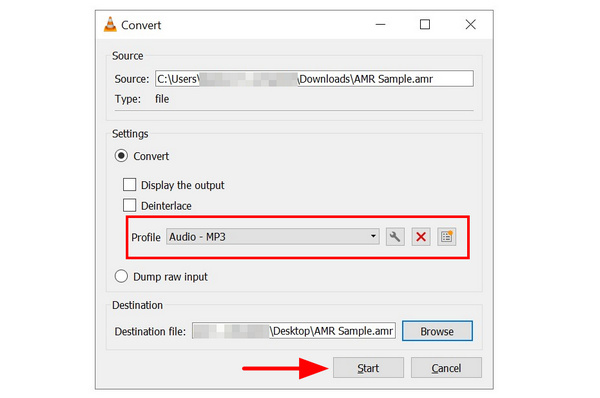The image size is (600, 398).
Task: Open the edit profile wrench icon
Action: pyautogui.click(x=395, y=237)
